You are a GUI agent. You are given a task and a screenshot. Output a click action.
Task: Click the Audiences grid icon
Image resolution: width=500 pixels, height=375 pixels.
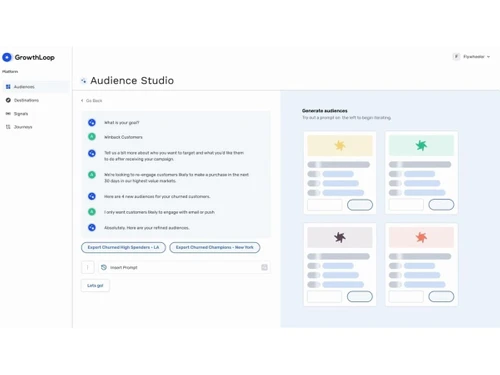[x=8, y=87]
